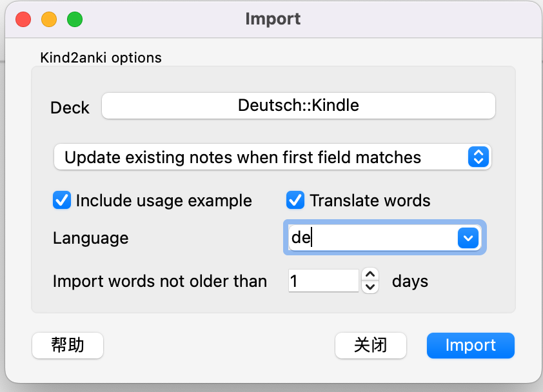Click the blue Import button
Viewport: 543px width, 392px height.
(x=470, y=346)
